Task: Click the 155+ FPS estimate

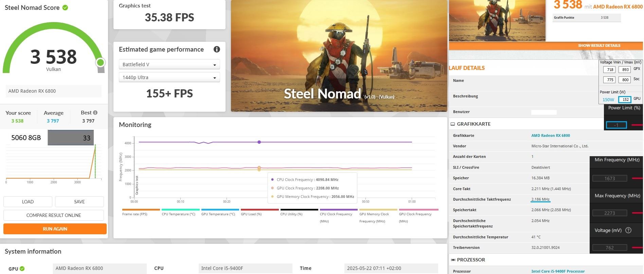Action: click(x=169, y=93)
